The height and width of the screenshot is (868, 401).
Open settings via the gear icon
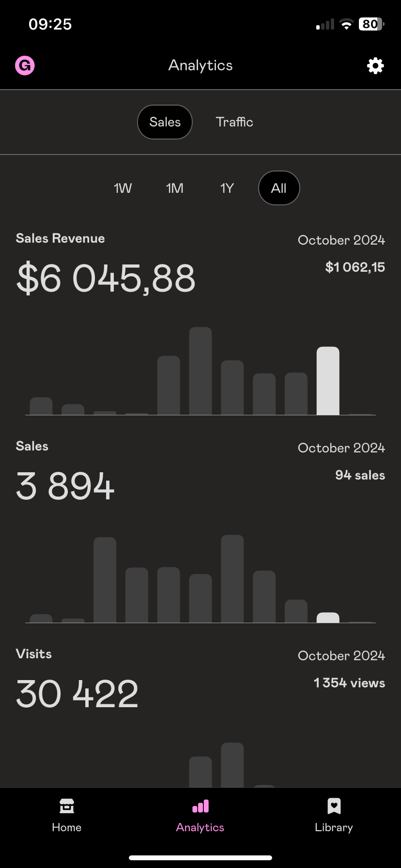click(375, 65)
